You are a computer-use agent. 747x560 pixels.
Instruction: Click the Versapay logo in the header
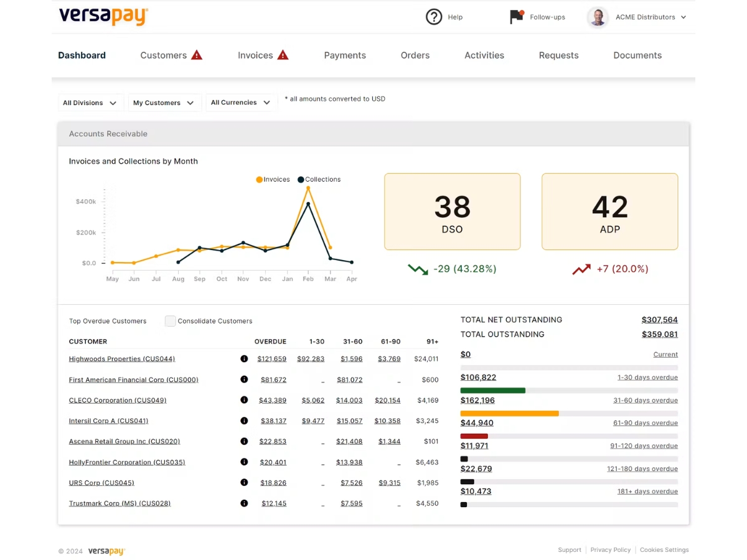[x=103, y=16]
